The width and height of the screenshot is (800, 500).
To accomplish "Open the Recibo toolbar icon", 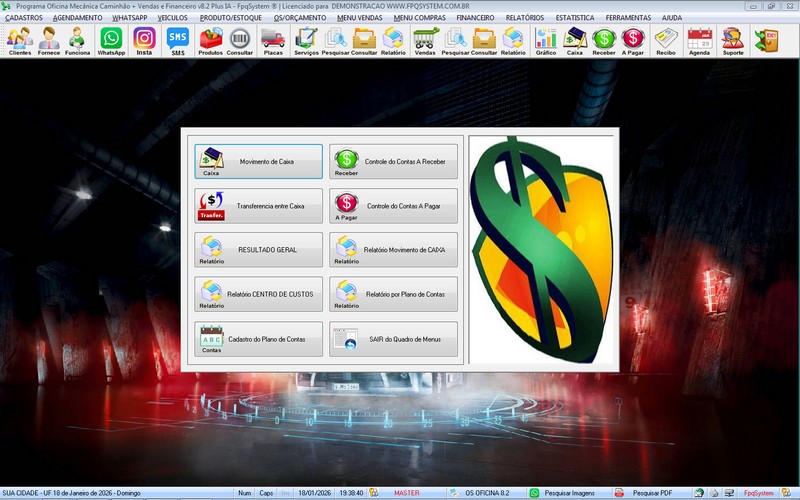I will 665,41.
